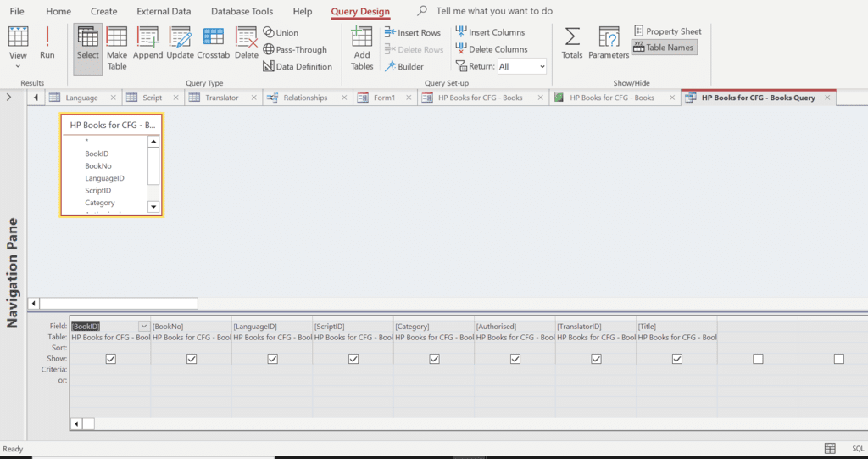Open the Home ribbon tab

coord(58,11)
